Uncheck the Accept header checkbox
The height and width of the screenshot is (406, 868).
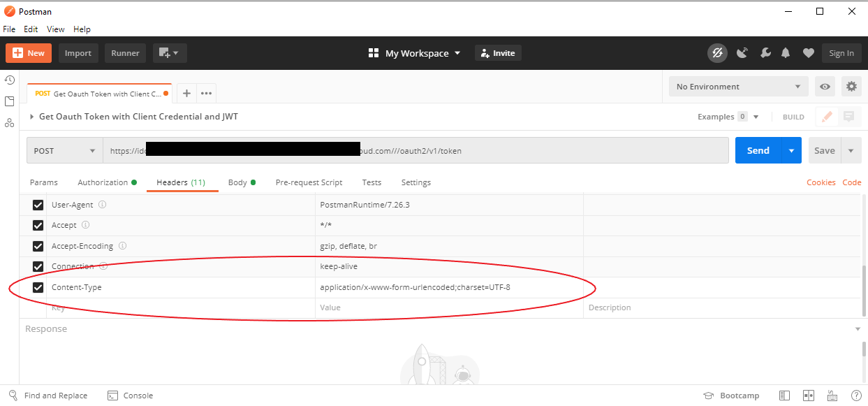[38, 226]
